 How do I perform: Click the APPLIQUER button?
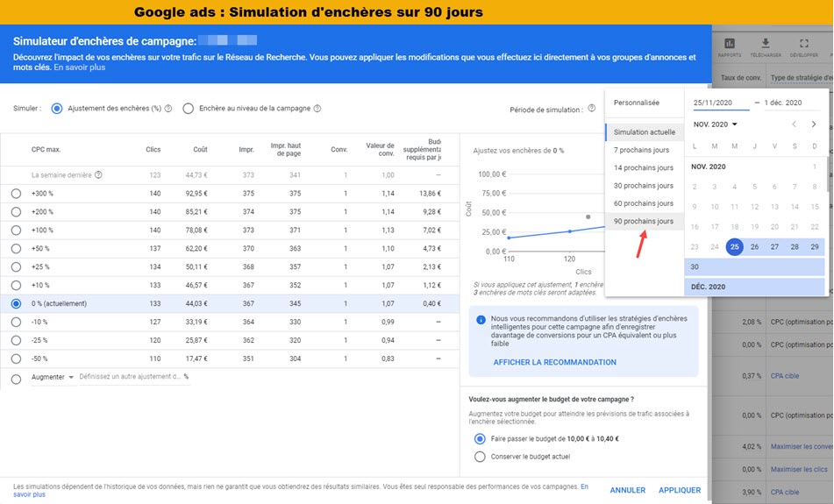pos(680,490)
